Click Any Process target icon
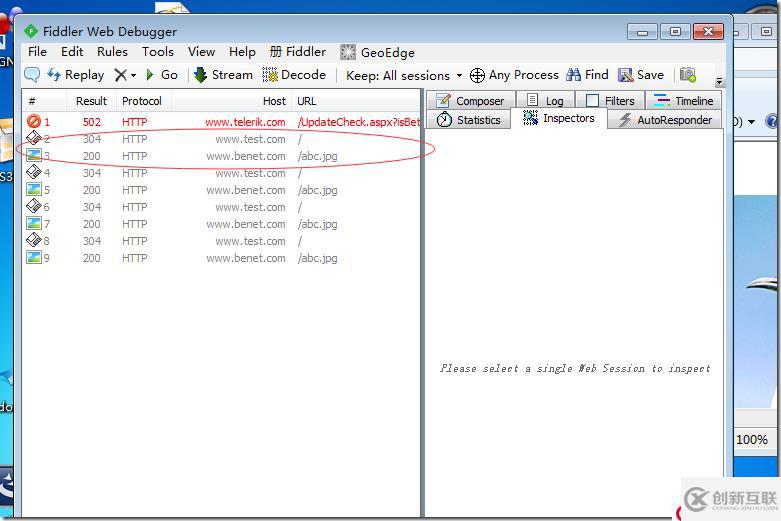Screen dimensions: 781x521 point(477,75)
